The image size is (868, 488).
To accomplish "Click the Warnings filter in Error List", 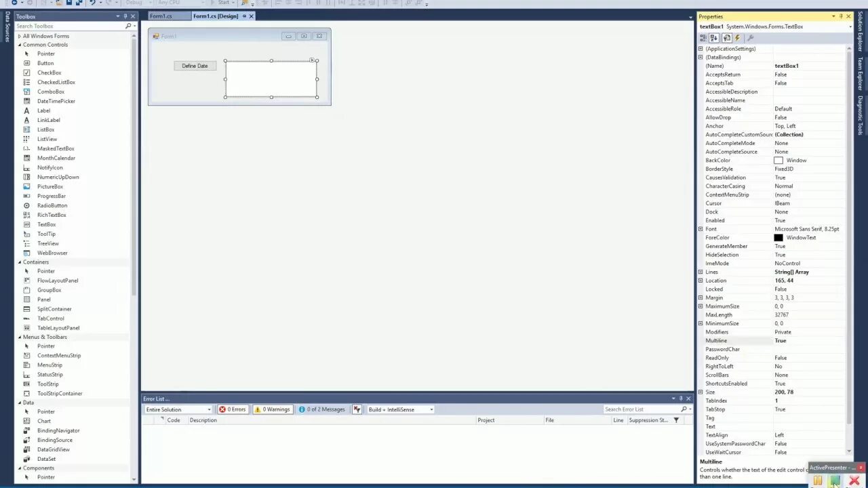I will (272, 409).
